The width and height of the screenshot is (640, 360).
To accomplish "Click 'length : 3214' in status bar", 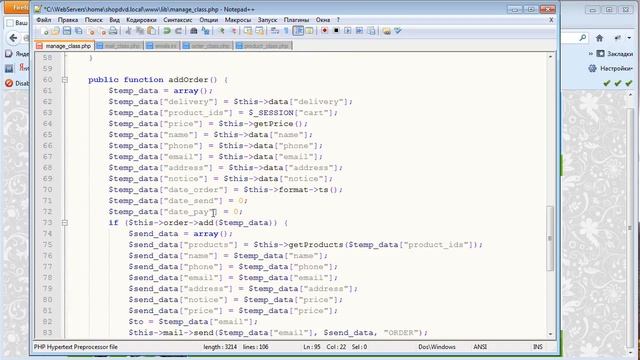I will click(x=220, y=347).
